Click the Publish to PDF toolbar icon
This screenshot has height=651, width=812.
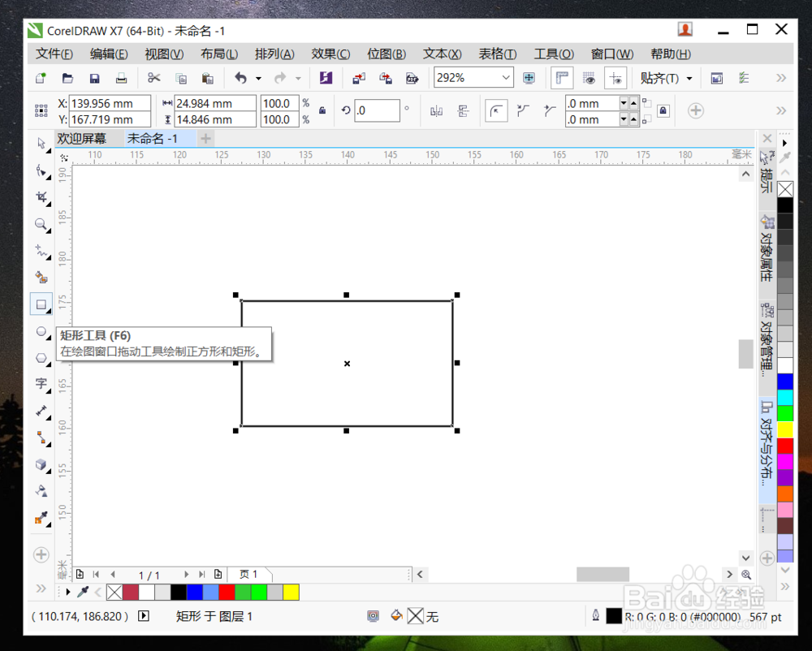(x=412, y=78)
